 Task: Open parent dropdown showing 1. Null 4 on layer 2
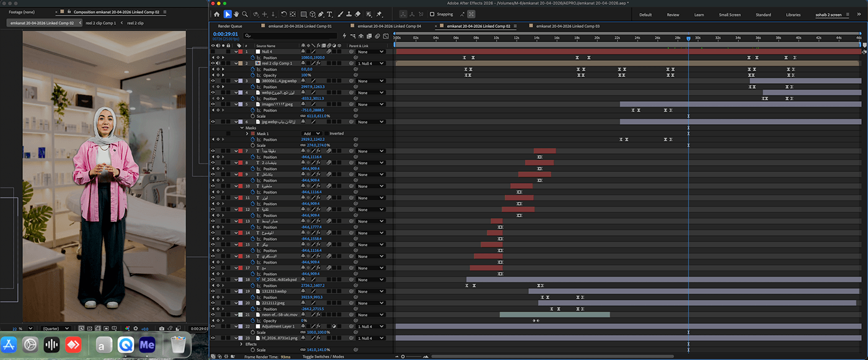click(371, 63)
